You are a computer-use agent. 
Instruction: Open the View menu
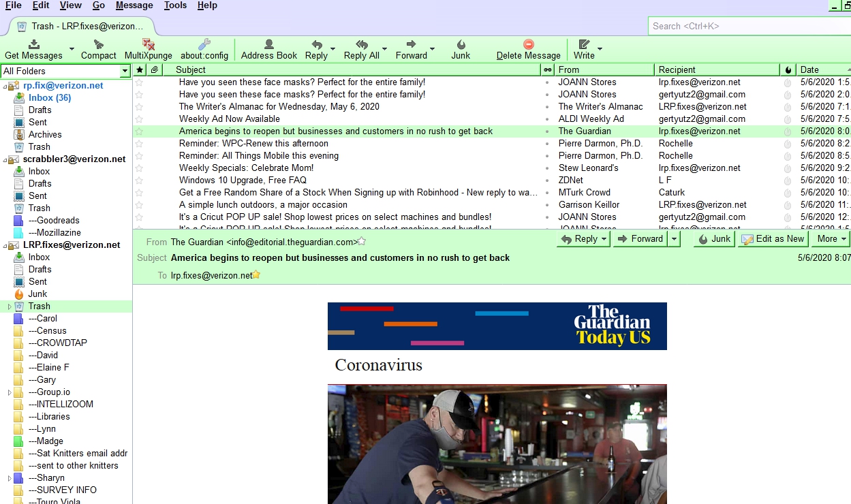tap(71, 5)
